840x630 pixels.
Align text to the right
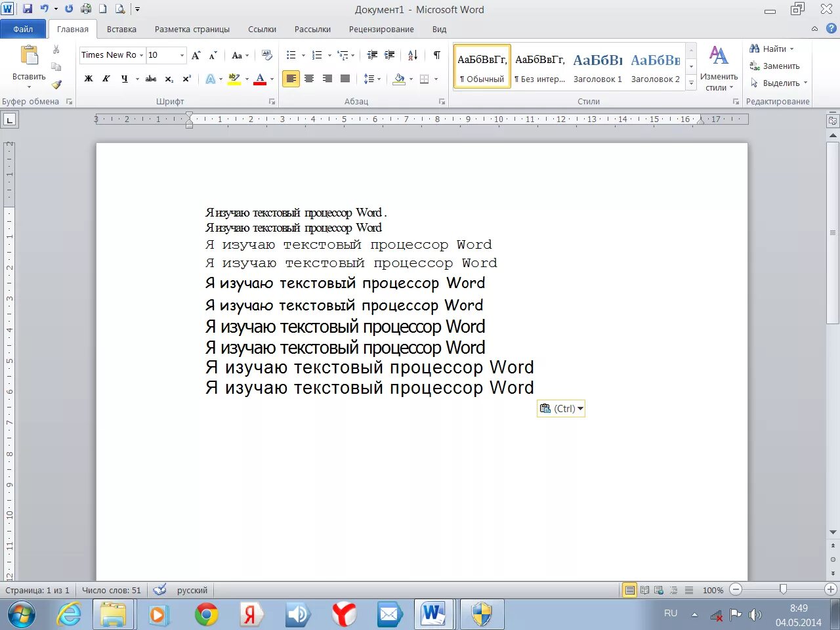coord(327,79)
